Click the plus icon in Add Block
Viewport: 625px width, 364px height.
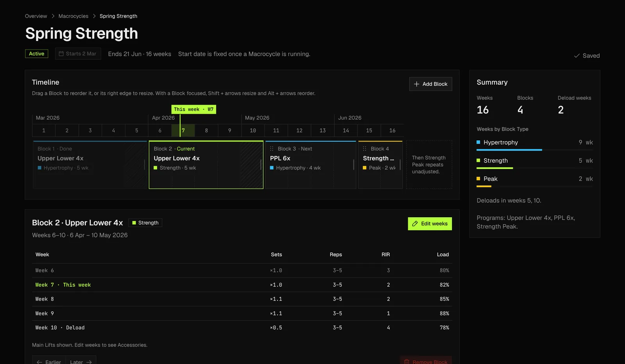(416, 84)
